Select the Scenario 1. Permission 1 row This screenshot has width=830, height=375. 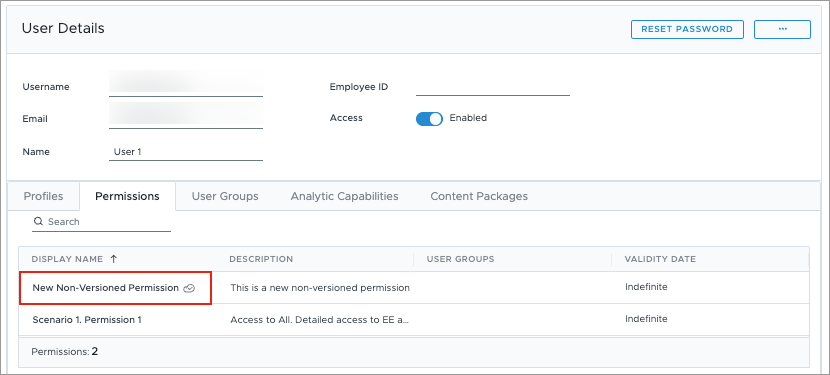tap(413, 319)
